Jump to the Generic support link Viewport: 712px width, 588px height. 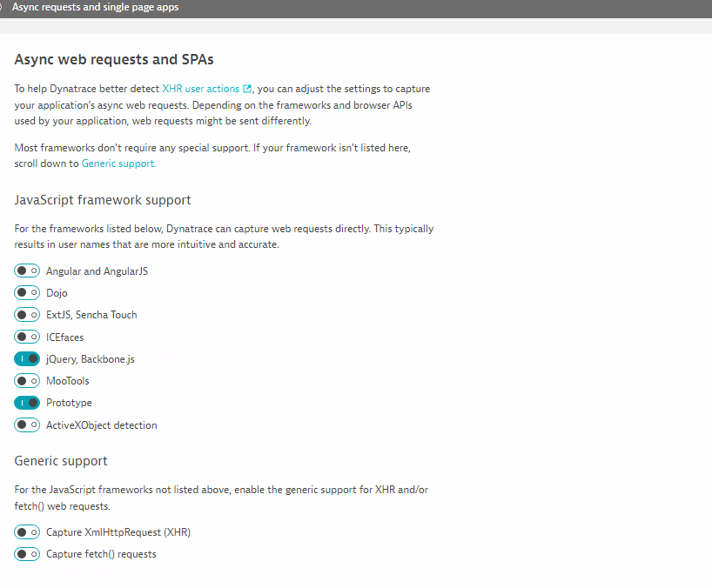pos(119,164)
